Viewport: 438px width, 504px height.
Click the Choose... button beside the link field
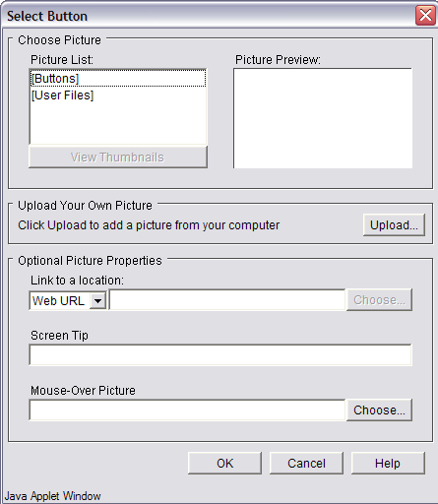pyautogui.click(x=379, y=299)
